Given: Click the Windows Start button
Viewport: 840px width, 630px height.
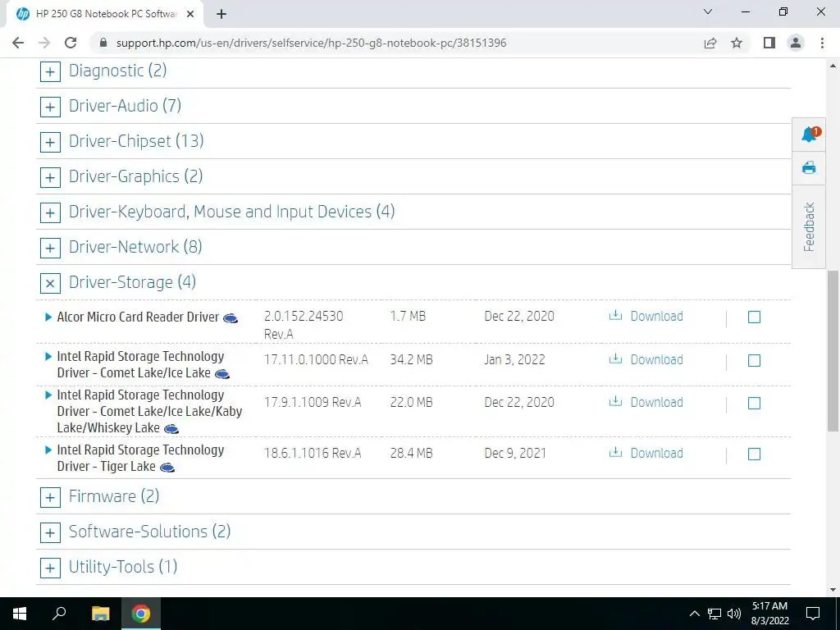Looking at the screenshot, I should [20, 614].
